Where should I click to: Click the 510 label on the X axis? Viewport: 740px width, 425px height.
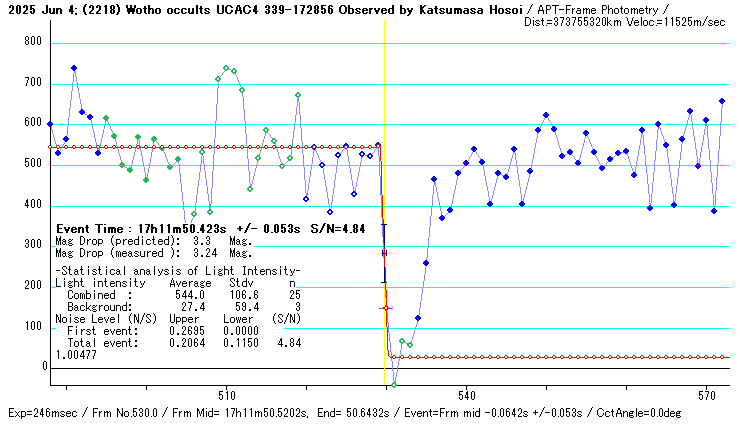(226, 394)
